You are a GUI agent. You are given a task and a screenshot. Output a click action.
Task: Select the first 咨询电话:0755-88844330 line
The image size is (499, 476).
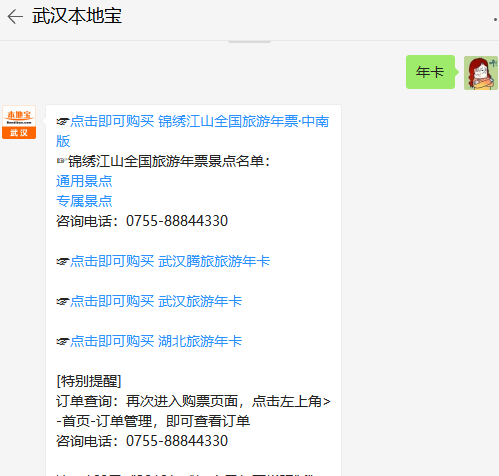pos(142,221)
